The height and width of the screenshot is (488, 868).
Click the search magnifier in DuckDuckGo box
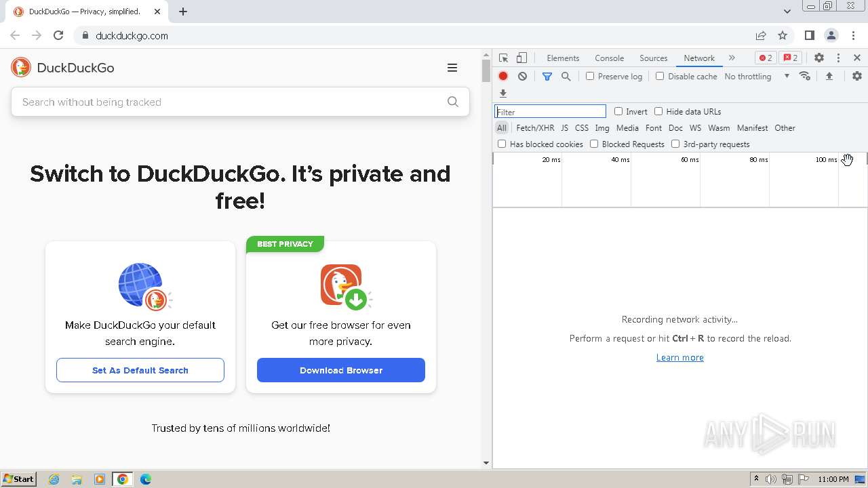click(453, 102)
